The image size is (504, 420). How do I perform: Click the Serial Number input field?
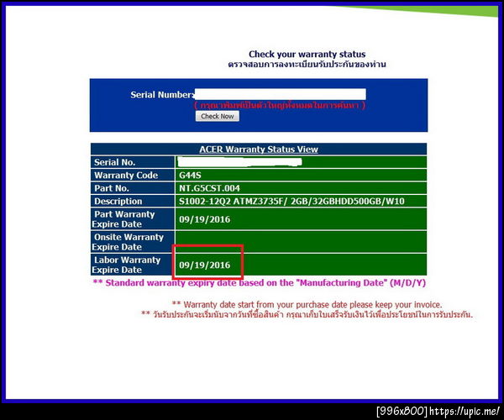pos(280,94)
